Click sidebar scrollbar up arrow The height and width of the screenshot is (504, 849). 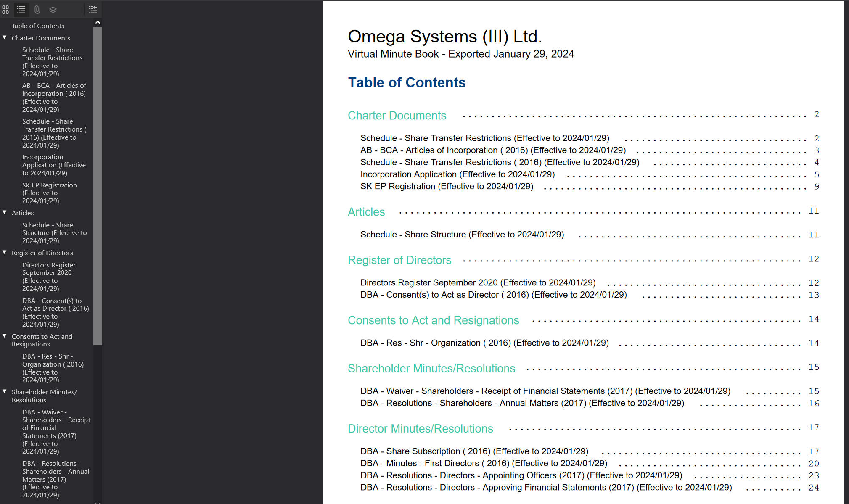pyautogui.click(x=98, y=22)
